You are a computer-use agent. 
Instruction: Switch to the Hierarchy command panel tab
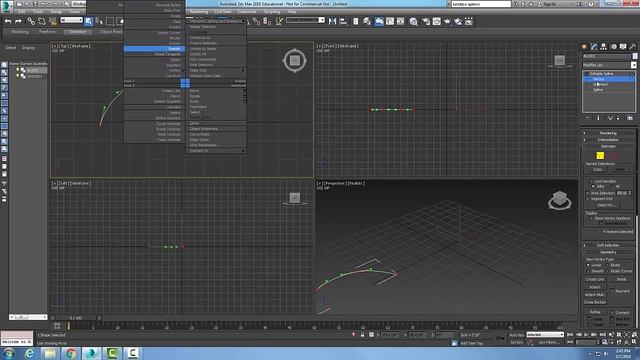[604, 47]
